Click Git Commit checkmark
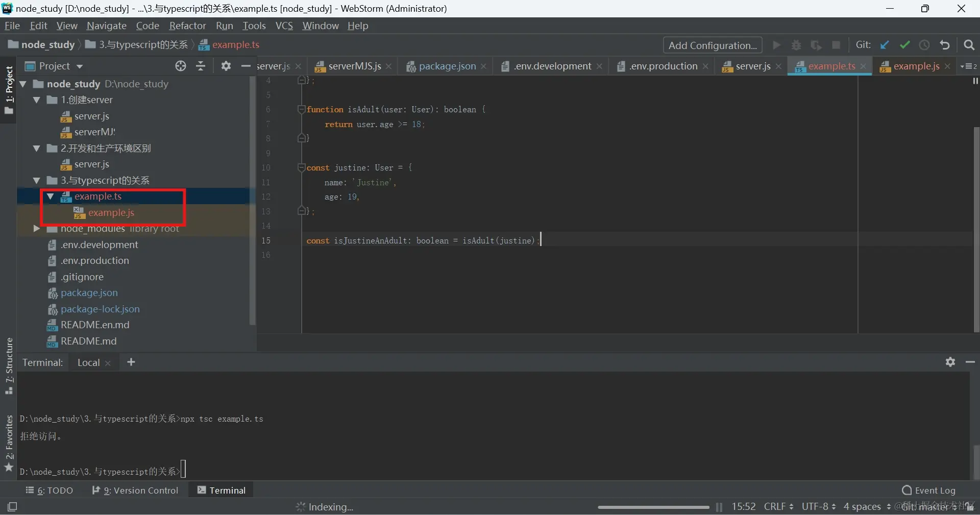 point(904,45)
